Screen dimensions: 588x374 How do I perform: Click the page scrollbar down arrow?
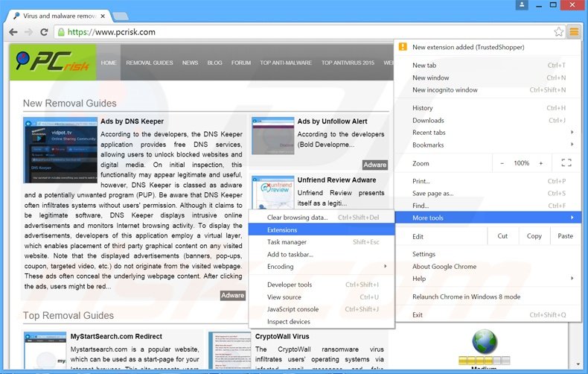(x=578, y=364)
